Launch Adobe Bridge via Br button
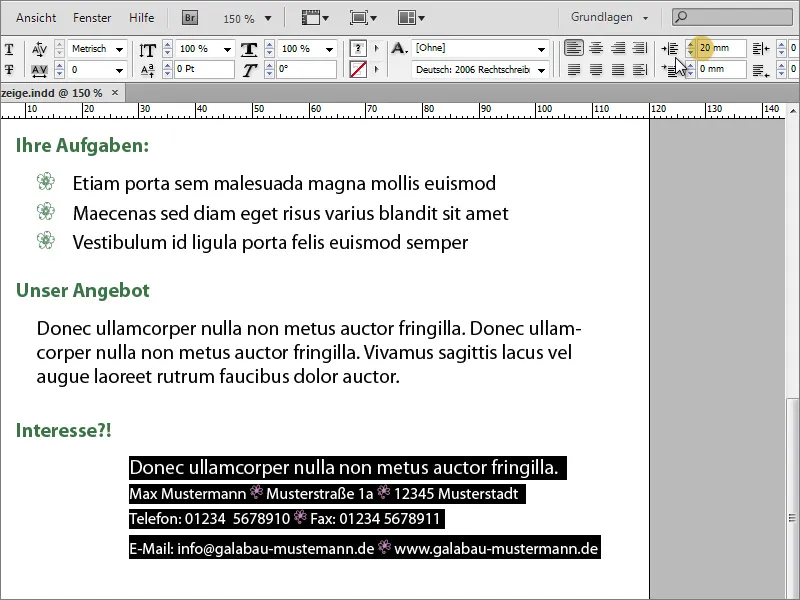 (190, 18)
